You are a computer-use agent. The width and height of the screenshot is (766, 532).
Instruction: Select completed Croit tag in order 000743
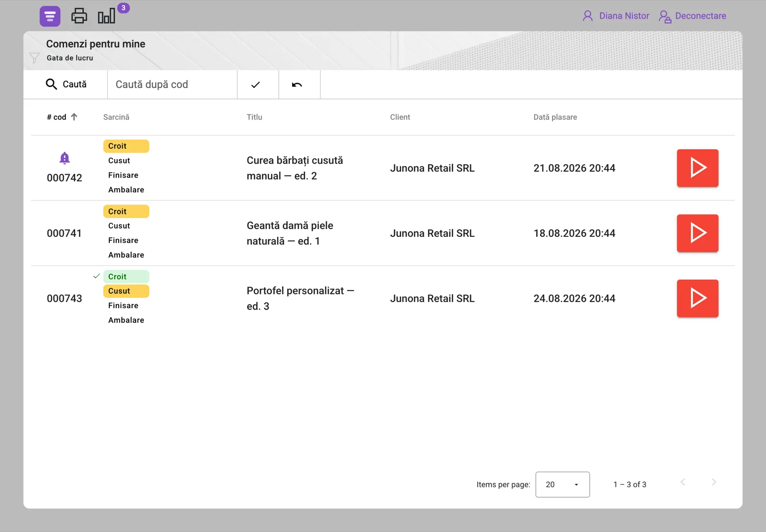point(126,277)
